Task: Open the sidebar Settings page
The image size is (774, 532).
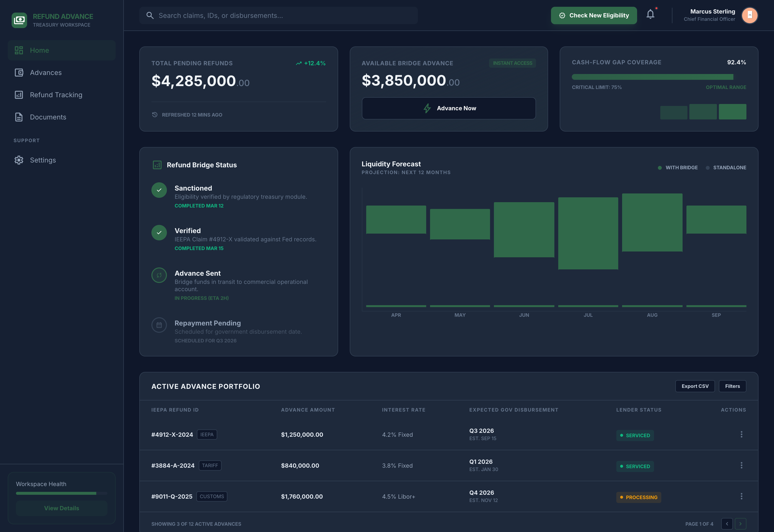Action: (x=43, y=160)
